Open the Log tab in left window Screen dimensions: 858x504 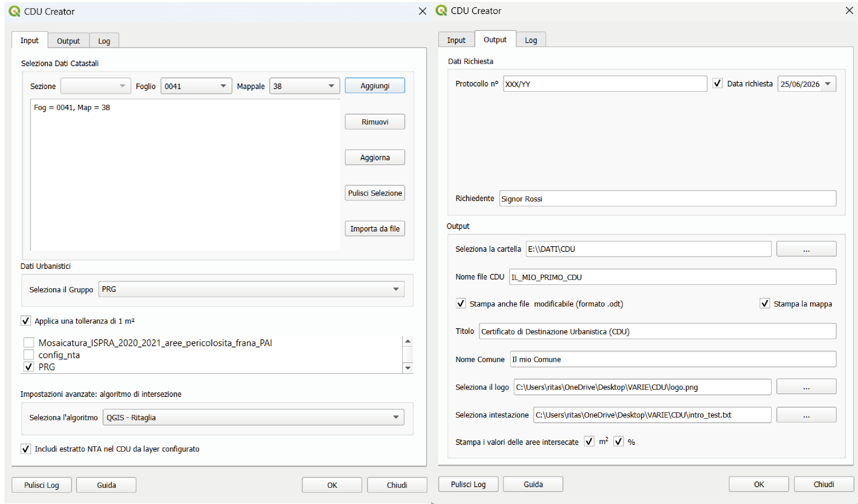click(x=104, y=41)
